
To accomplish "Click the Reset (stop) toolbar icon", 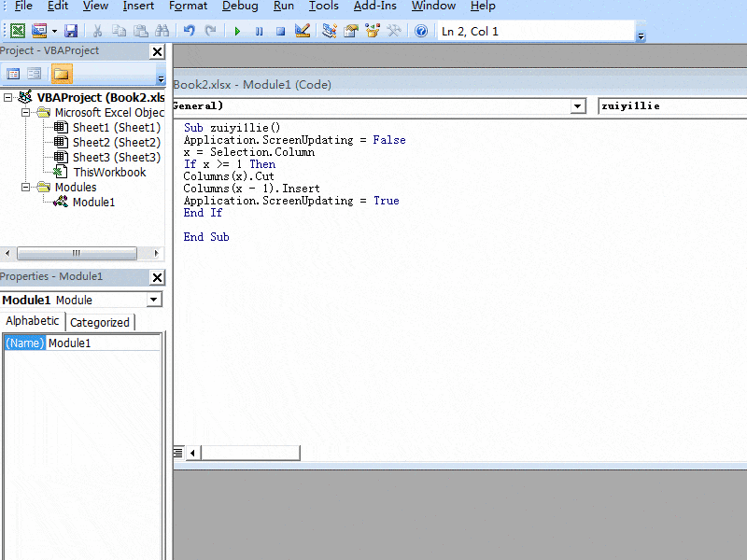I will 279,31.
